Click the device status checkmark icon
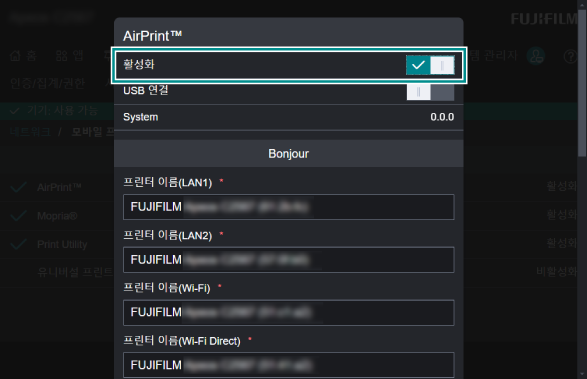Viewport: 587px width, 379px height. click(15, 111)
